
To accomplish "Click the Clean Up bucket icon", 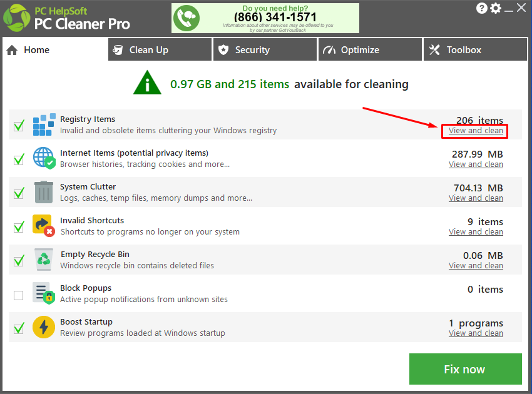I will tap(118, 50).
